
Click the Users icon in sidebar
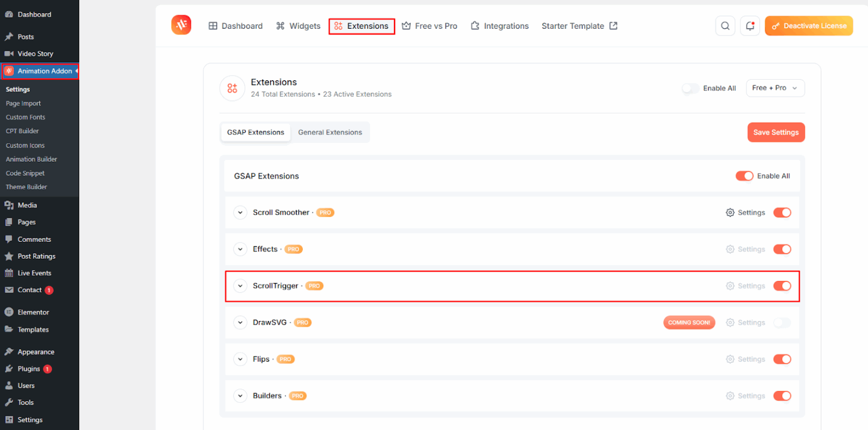click(9, 385)
